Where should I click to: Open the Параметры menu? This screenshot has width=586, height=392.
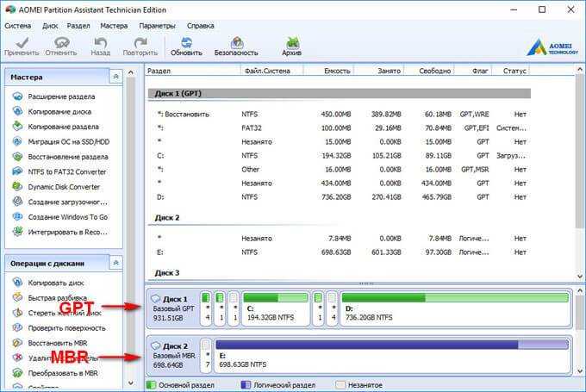click(x=157, y=26)
